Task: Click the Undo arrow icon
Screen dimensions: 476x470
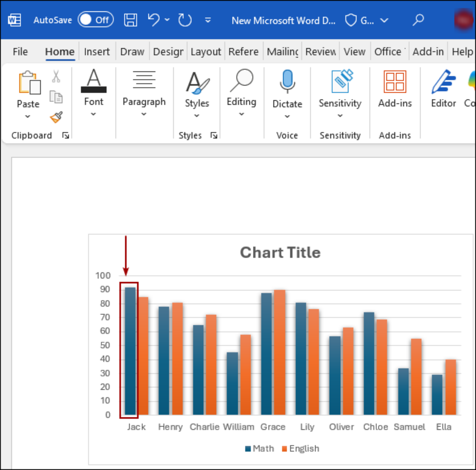Action: (x=154, y=20)
